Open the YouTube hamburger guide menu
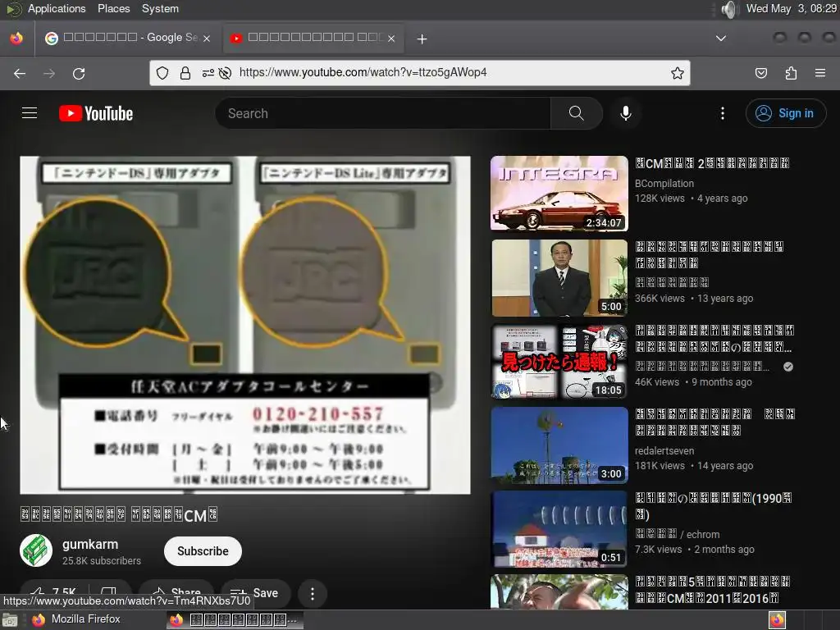Image resolution: width=840 pixels, height=630 pixels. pos(30,113)
